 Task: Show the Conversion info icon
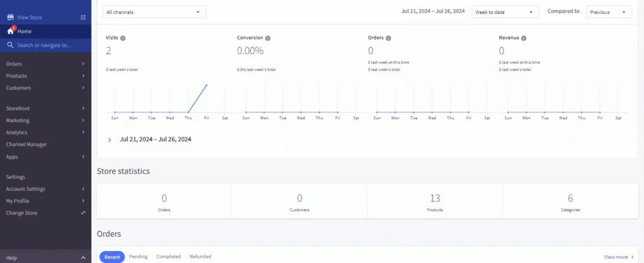pyautogui.click(x=268, y=38)
